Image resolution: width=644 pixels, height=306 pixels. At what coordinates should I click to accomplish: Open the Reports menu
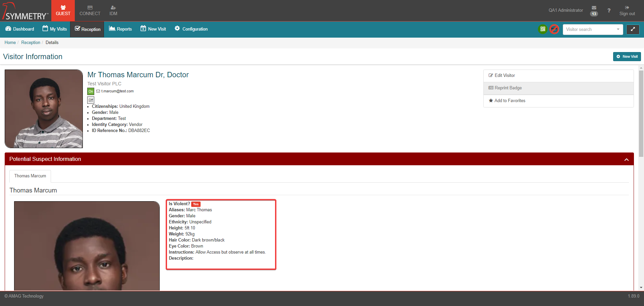120,29
